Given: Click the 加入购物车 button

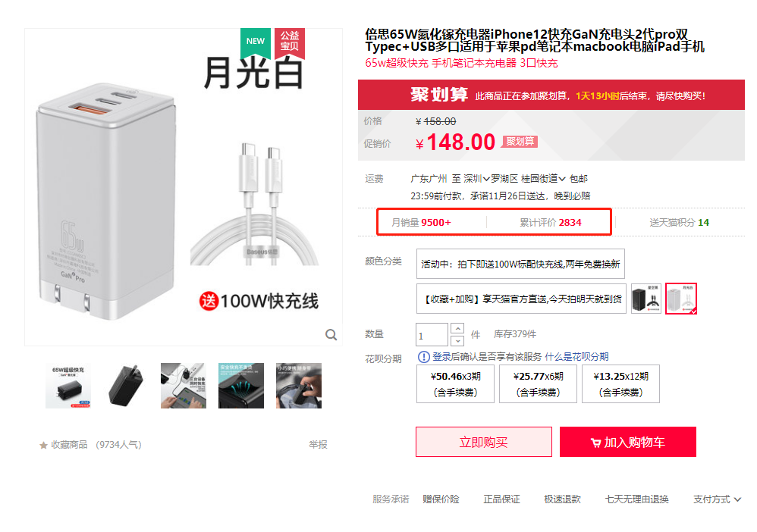Looking at the screenshot, I should point(627,442).
